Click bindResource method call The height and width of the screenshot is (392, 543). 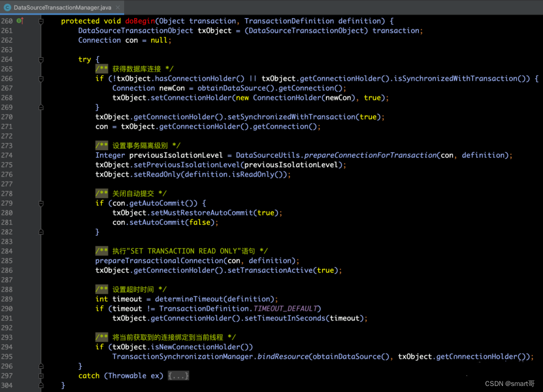[283, 356]
